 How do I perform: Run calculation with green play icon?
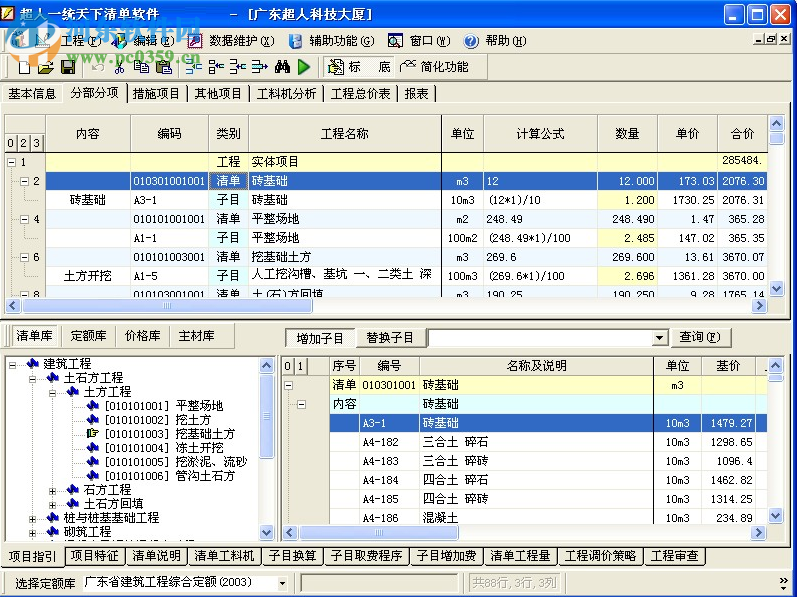304,67
